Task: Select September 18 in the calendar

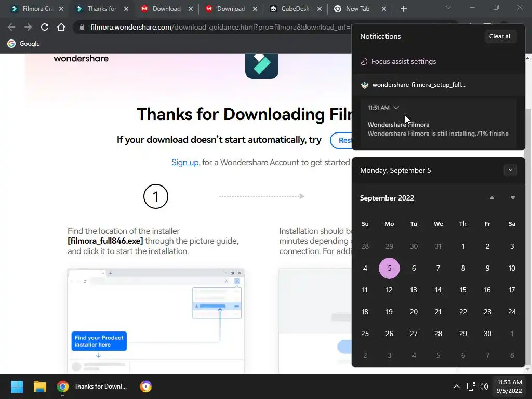Action: 365,312
